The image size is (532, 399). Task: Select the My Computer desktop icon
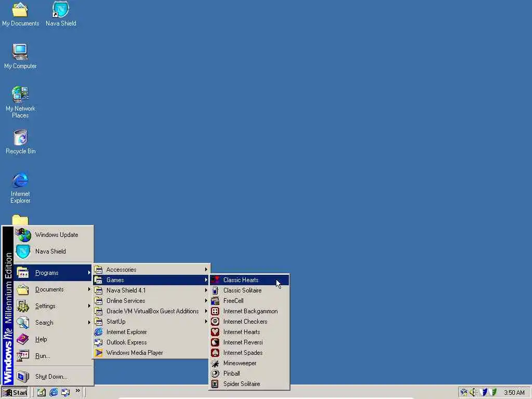click(x=20, y=56)
